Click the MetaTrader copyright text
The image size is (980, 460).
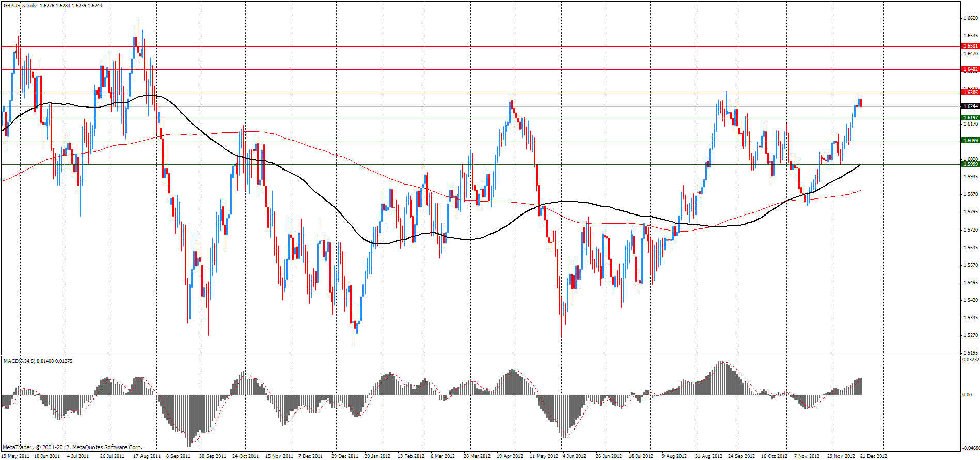coord(72,447)
